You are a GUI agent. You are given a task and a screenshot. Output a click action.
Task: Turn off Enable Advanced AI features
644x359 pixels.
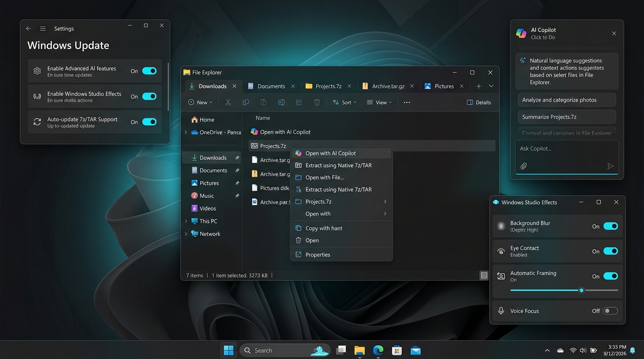[x=149, y=71]
